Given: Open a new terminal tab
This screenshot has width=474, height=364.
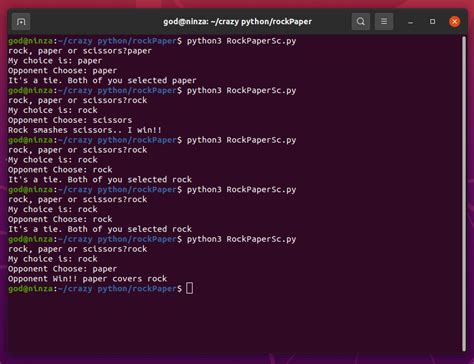Looking at the screenshot, I should (x=21, y=22).
